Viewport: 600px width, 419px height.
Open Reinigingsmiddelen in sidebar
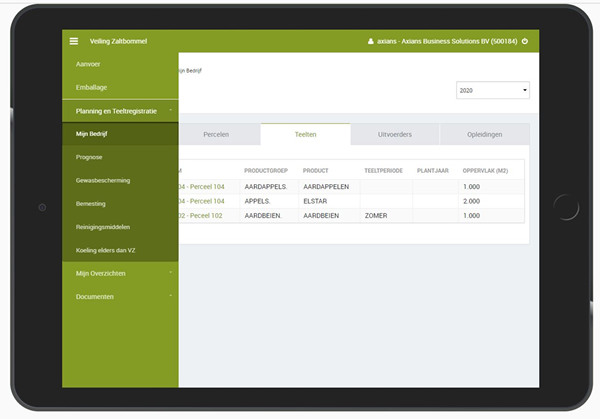tap(103, 226)
